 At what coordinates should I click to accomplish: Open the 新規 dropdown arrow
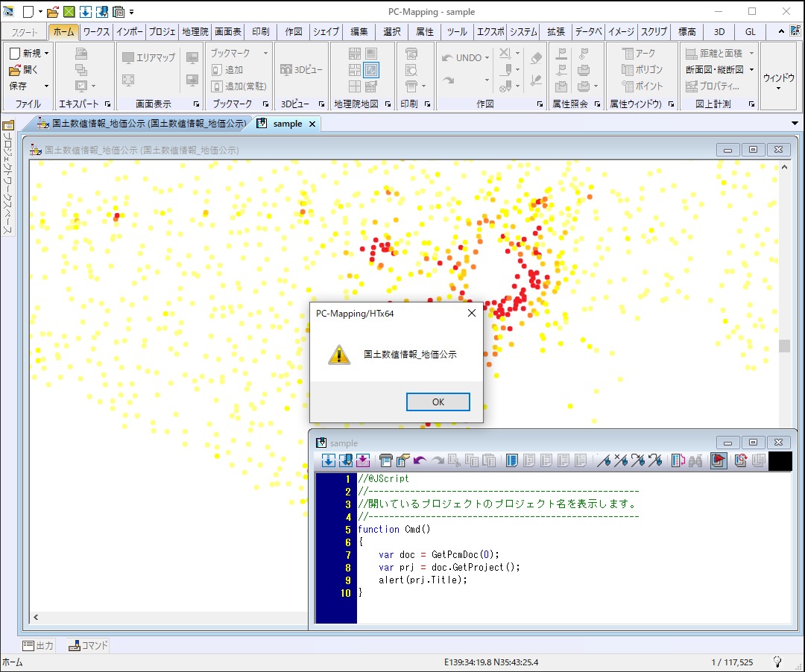pos(47,54)
